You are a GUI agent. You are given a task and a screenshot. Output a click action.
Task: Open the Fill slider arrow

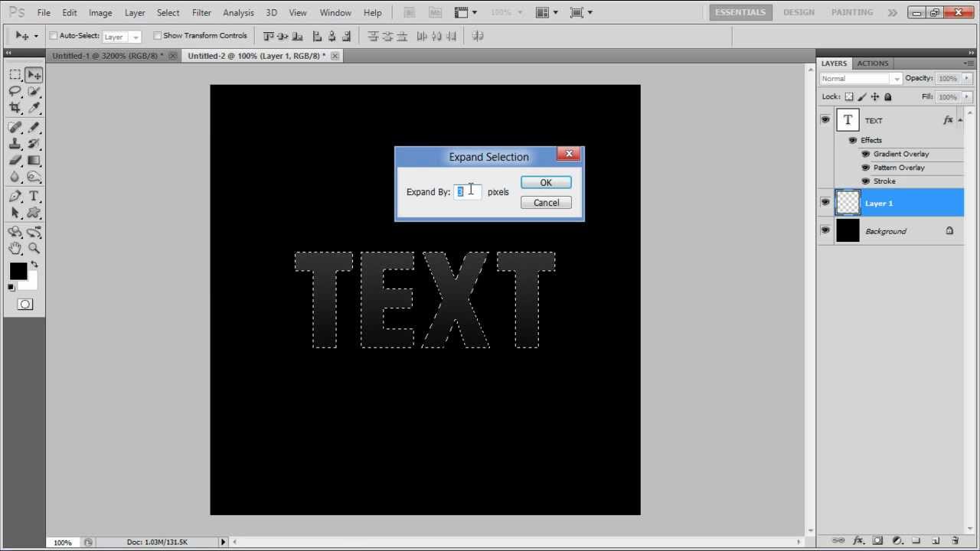click(967, 97)
